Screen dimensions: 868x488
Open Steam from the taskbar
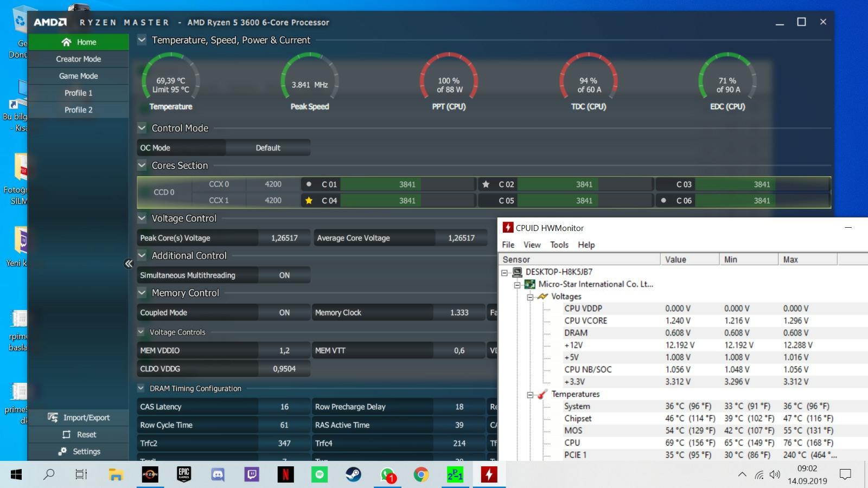point(353,475)
